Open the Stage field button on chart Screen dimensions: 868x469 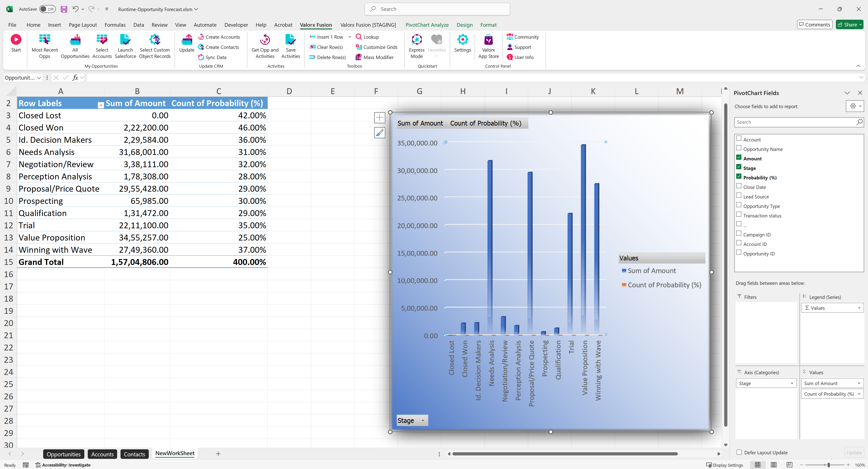click(412, 420)
